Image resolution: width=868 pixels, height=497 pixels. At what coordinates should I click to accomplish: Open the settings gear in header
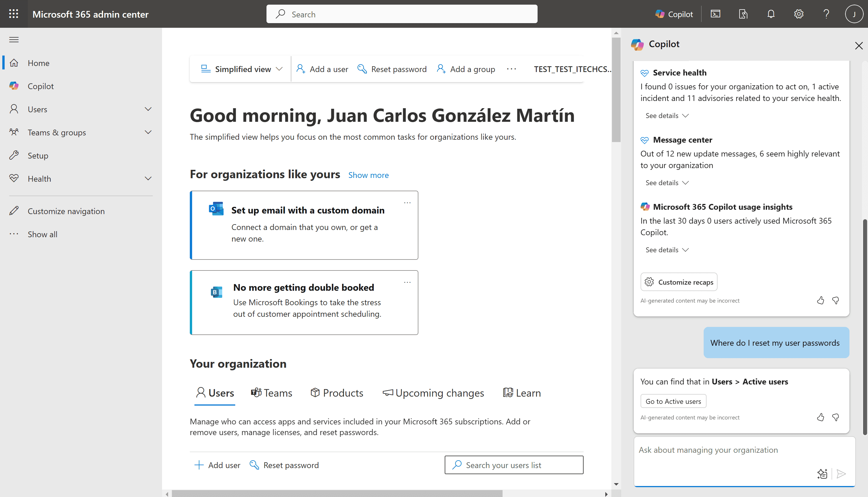798,14
